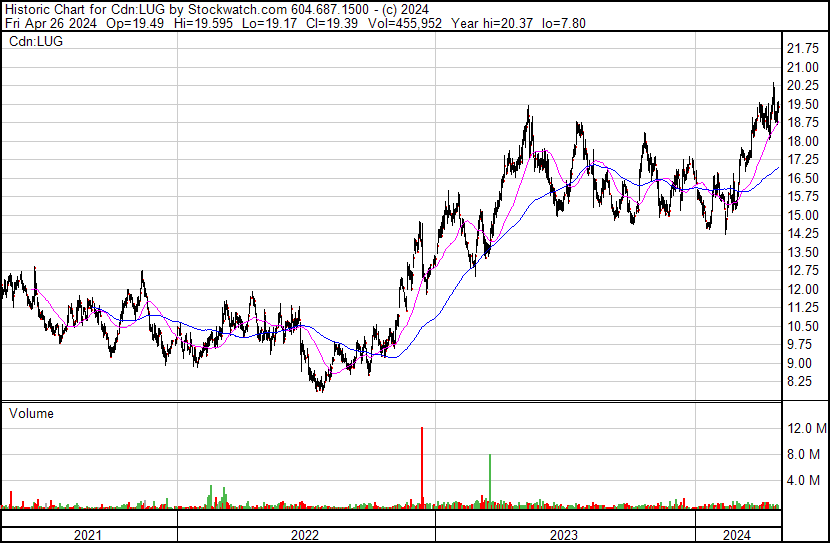Viewport: 830px width, 543px height.
Task: Click the 8.0 M volume axis label
Action: tap(804, 454)
